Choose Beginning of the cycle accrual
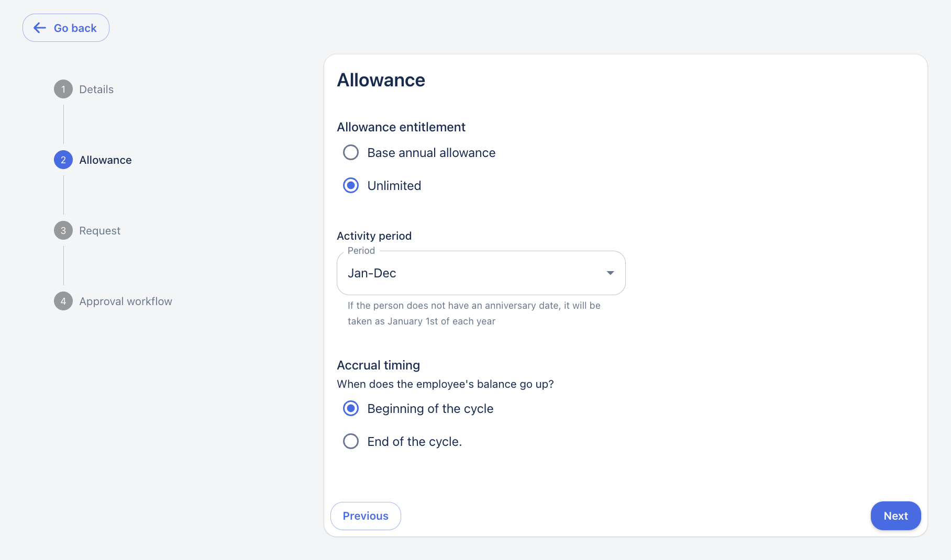Viewport: 951px width, 560px height. 351,409
